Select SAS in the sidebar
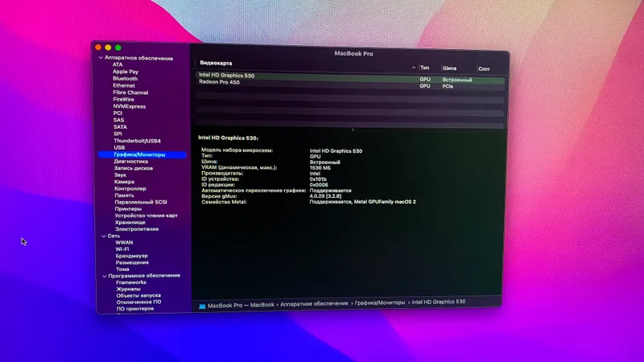644x362 pixels. point(118,120)
